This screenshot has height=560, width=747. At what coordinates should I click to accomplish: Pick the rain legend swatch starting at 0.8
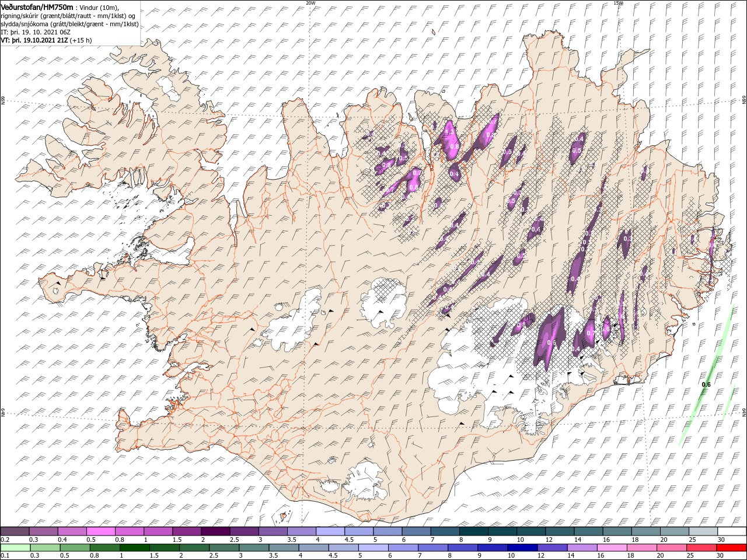[104, 547]
